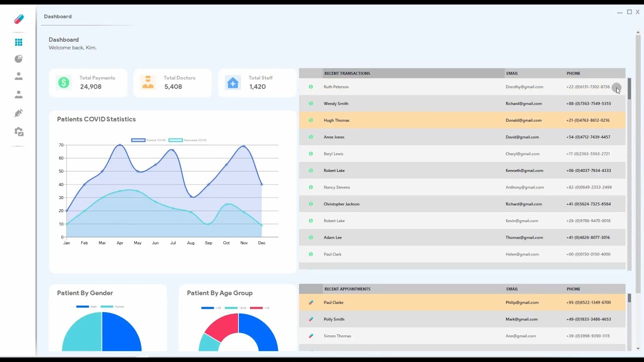Screen dimensions: 644x362
Task: Select the email Kevin@gmail.com
Action: coord(522,221)
